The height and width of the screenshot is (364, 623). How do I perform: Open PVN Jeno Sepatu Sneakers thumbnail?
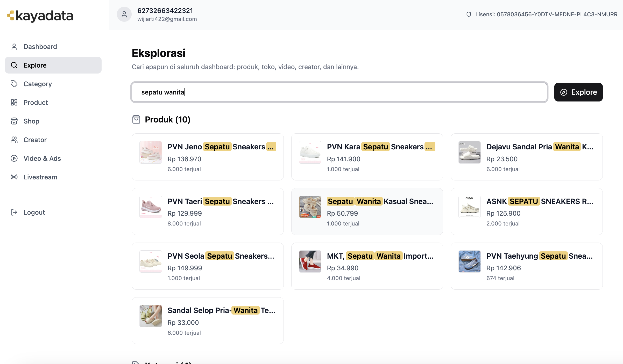click(x=151, y=152)
